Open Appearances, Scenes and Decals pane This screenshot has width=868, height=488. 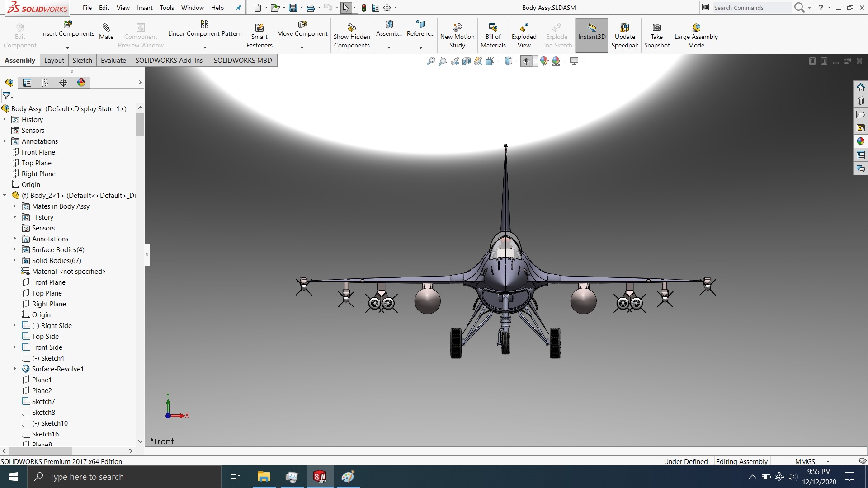pos(860,141)
